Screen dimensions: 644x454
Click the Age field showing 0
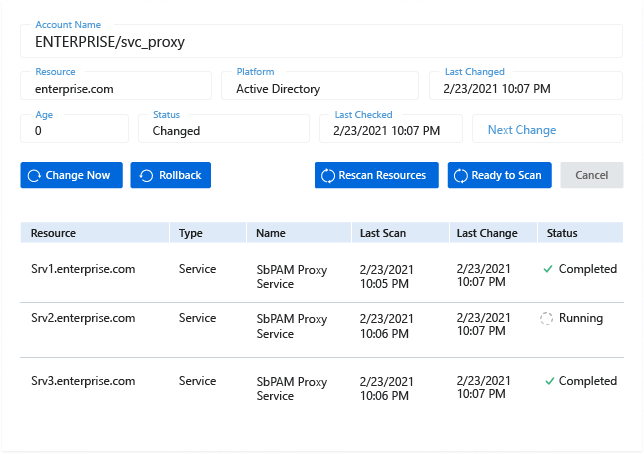[74, 128]
